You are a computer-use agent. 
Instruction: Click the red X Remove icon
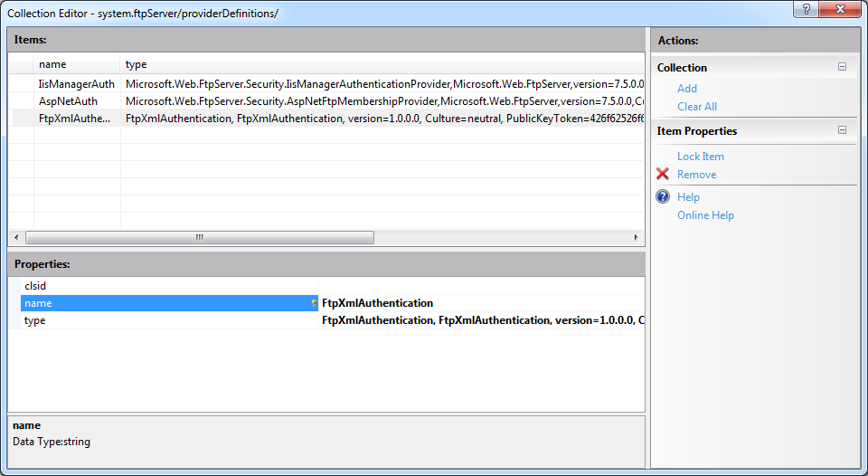coord(663,175)
